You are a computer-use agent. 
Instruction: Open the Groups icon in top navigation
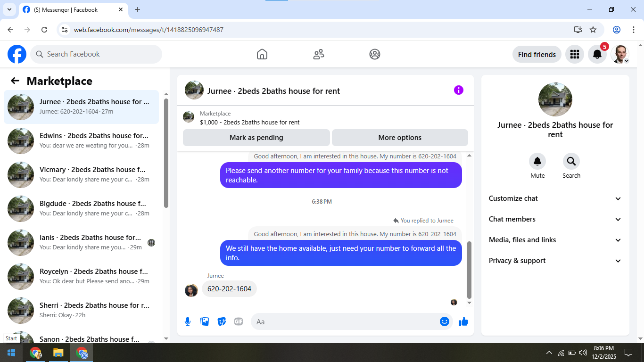click(x=375, y=54)
